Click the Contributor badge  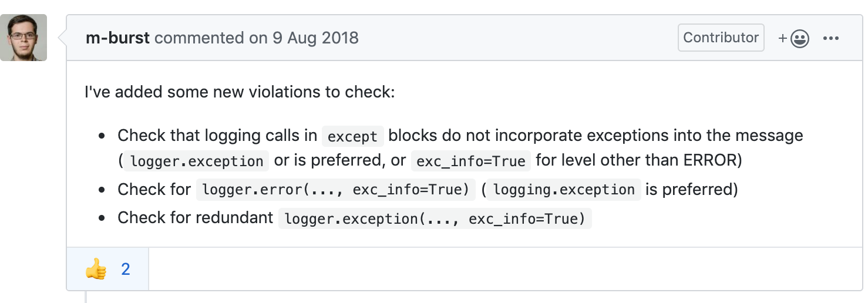pyautogui.click(x=721, y=38)
